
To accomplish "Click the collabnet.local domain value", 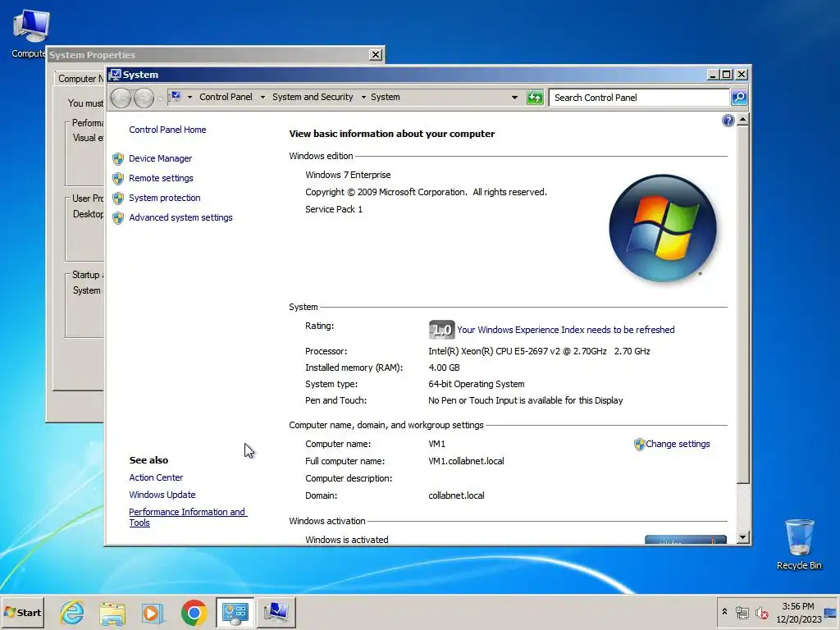I will (x=456, y=496).
